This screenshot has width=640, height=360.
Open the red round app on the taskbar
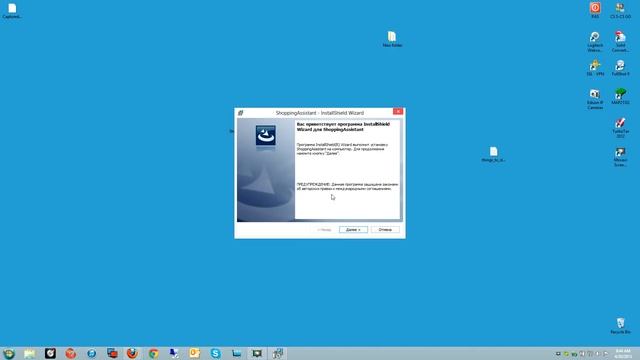tap(71, 353)
